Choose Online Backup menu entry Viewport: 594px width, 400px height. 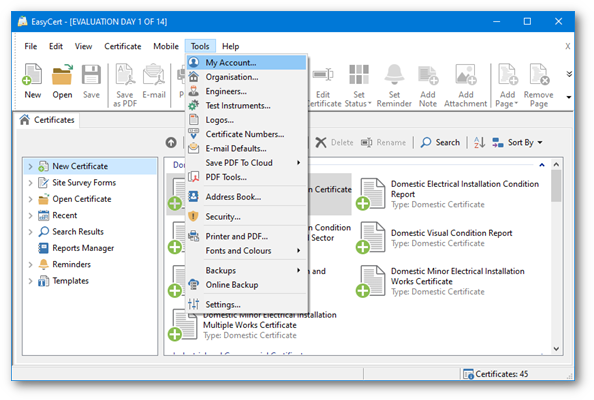(x=246, y=285)
